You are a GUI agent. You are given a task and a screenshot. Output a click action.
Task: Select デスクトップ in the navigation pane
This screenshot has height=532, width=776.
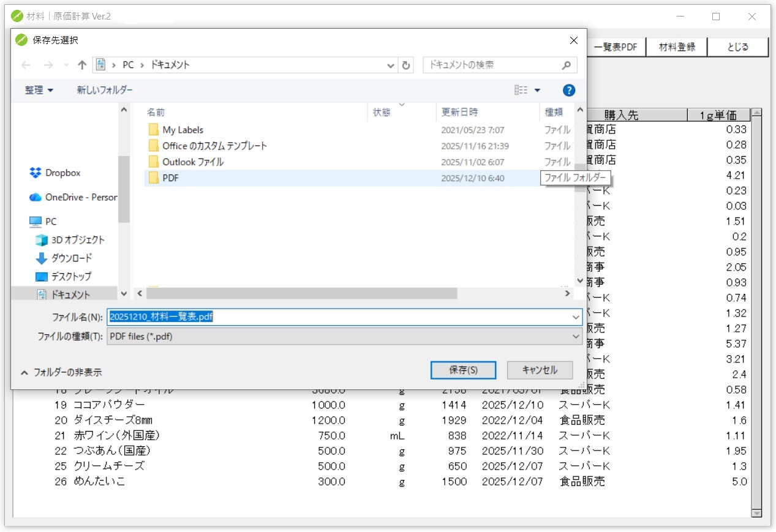[71, 277]
